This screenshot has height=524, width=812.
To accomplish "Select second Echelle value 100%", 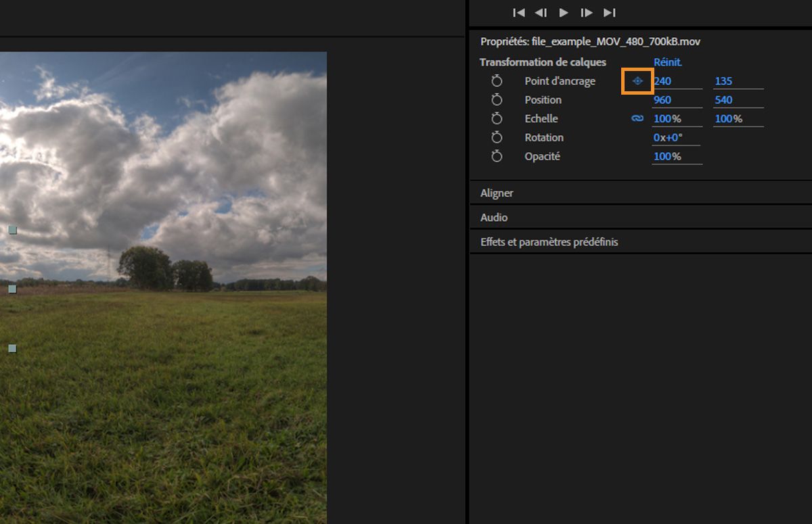I will click(729, 119).
